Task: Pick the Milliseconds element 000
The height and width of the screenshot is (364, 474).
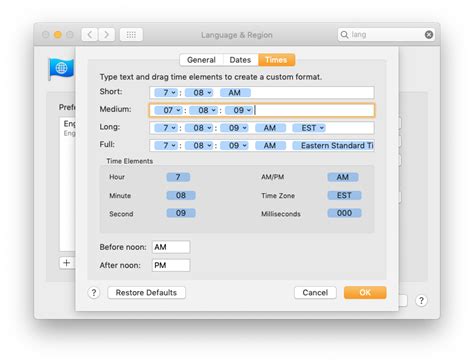Action: click(344, 213)
